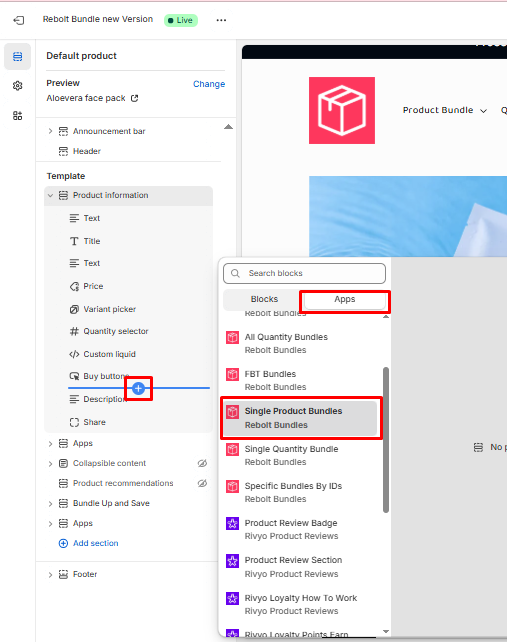
Task: Click Product Review Badge star icon
Action: pos(233,523)
